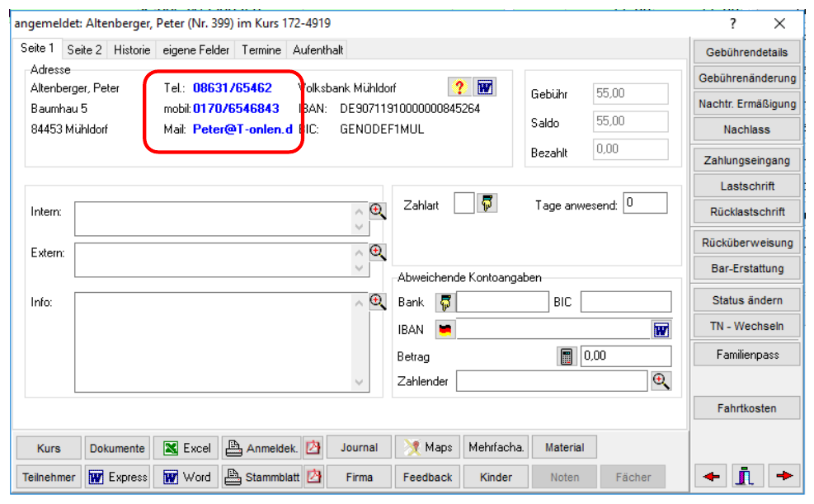The image size is (814, 504).
Task: Click the BIC input field under Abweichende Kontoangaben
Action: 626,302
